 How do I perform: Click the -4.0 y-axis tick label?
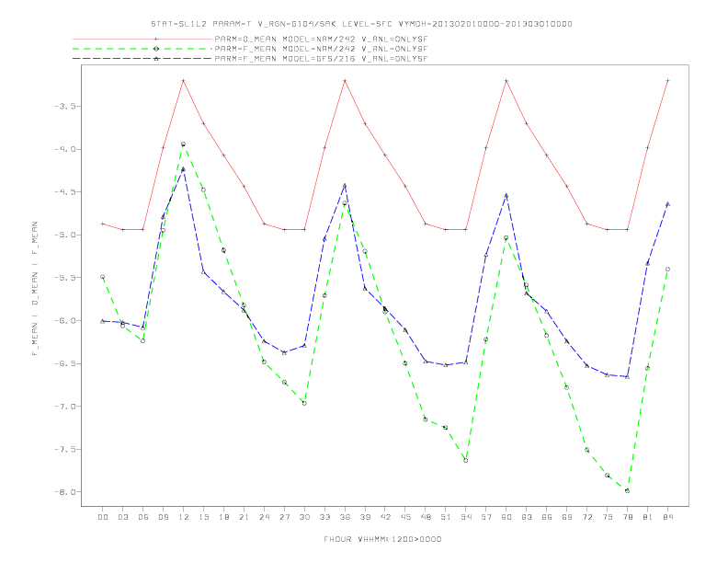[x=64, y=149]
